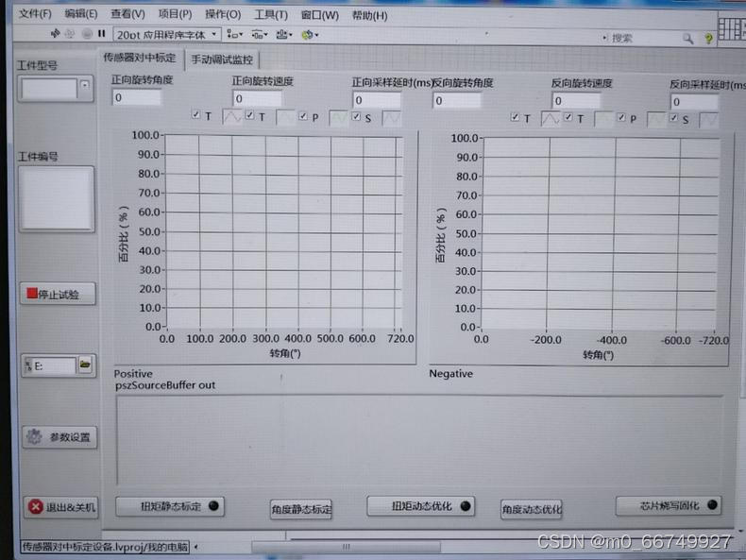
Task: Switch to the 手动调试监控 tab
Action: coord(222,59)
